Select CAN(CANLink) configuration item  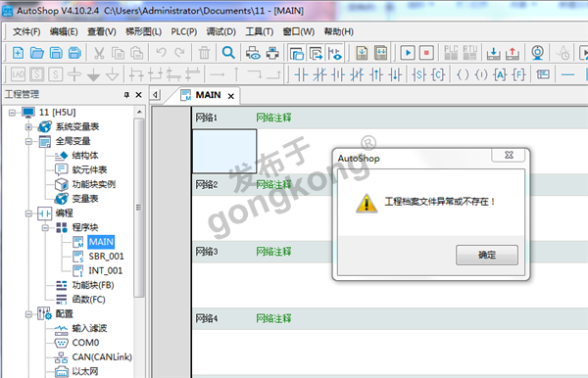coord(102,357)
